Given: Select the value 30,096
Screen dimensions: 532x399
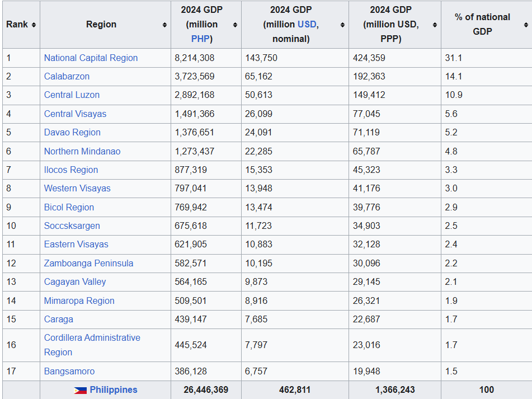Looking at the screenshot, I should click(x=366, y=263).
